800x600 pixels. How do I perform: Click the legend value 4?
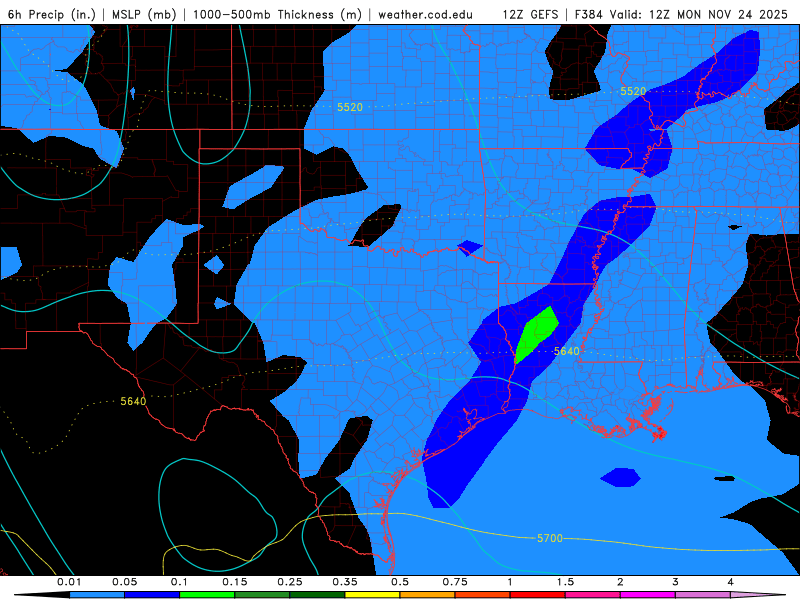pyautogui.click(x=730, y=582)
